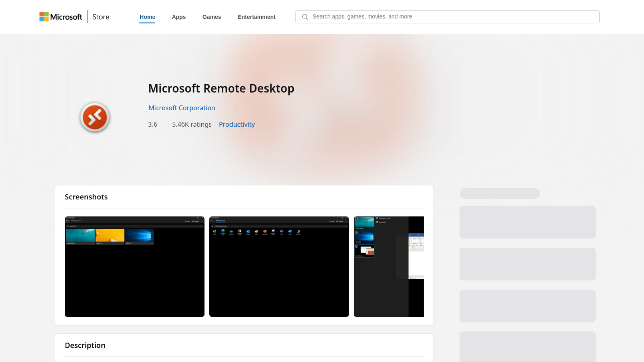The height and width of the screenshot is (362, 644).
Task: Open the Games section in store navigation
Action: pyautogui.click(x=211, y=17)
